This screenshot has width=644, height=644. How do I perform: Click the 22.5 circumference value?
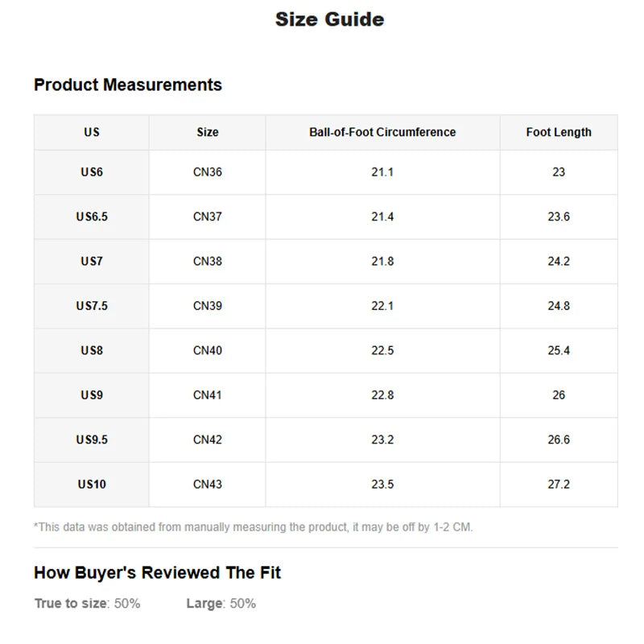tap(382, 351)
